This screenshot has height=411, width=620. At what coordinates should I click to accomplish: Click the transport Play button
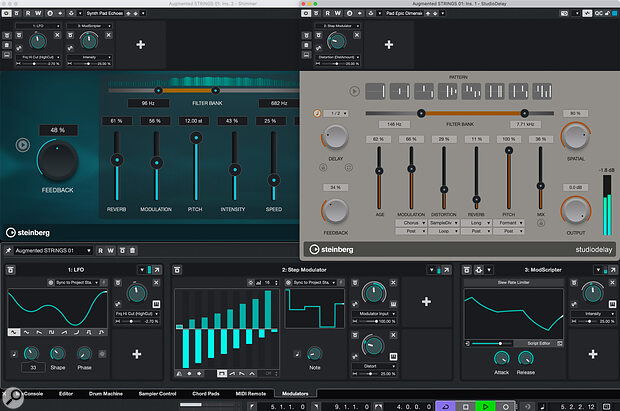[485, 406]
